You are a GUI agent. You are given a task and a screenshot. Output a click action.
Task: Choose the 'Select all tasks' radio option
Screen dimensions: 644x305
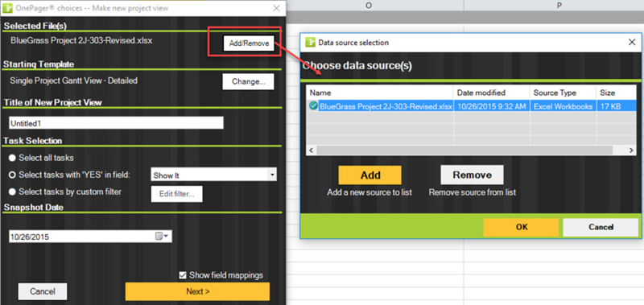point(13,158)
